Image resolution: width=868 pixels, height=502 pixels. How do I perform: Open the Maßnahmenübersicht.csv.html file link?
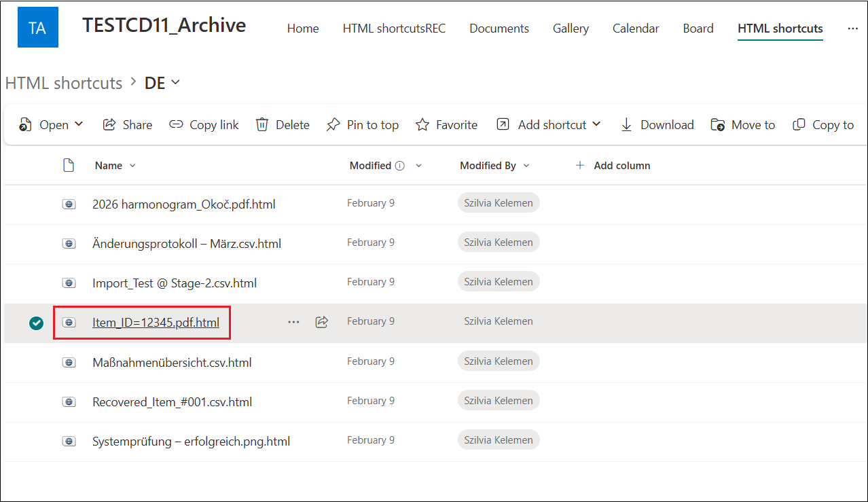tap(172, 363)
